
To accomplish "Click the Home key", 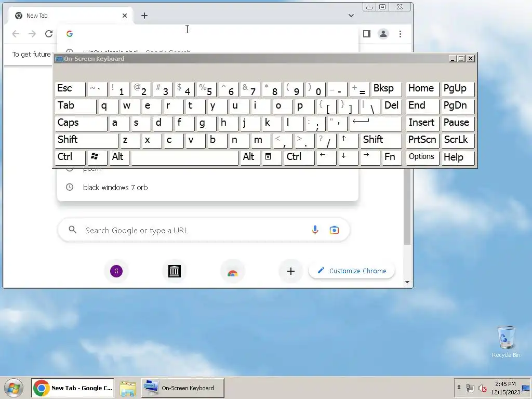I will tap(422, 89).
